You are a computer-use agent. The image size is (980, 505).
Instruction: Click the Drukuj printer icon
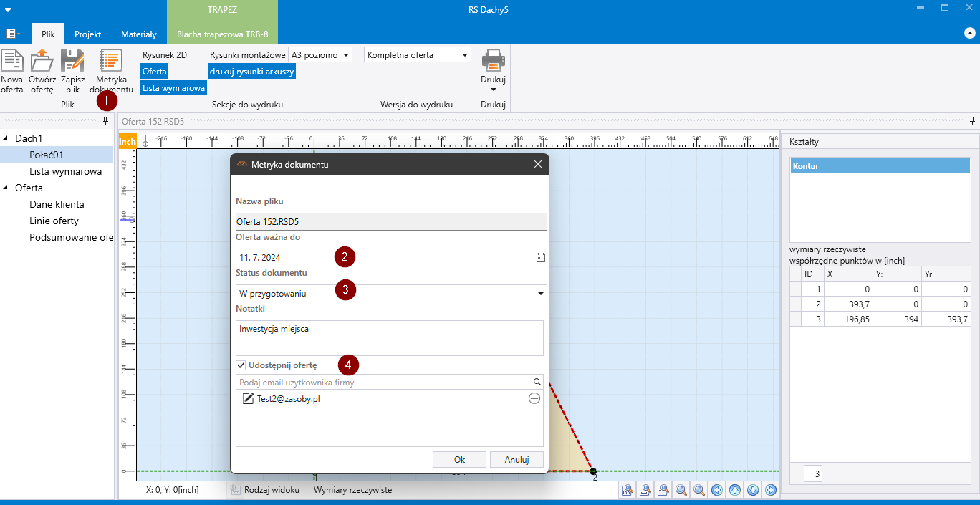click(493, 62)
